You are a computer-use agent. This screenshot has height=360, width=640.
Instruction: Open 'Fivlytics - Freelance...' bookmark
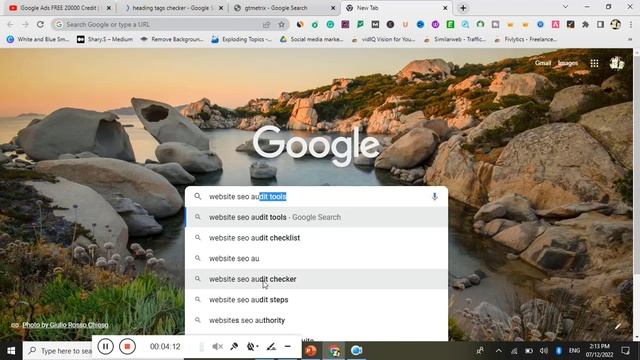coord(525,39)
